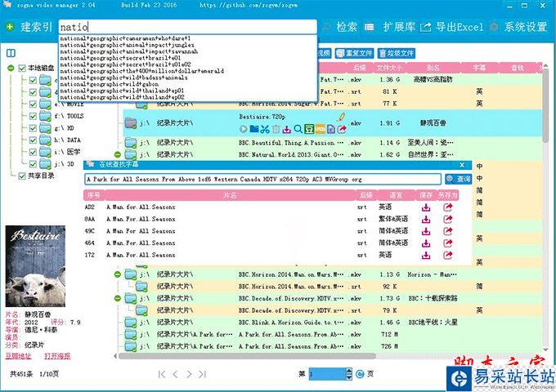Click the page number input field

pos(326,374)
